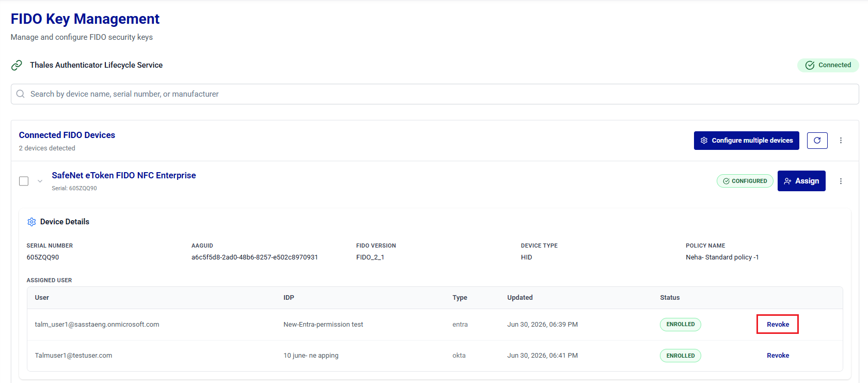
Task: Click IDP cell New-Entra-permission test
Action: tap(323, 325)
